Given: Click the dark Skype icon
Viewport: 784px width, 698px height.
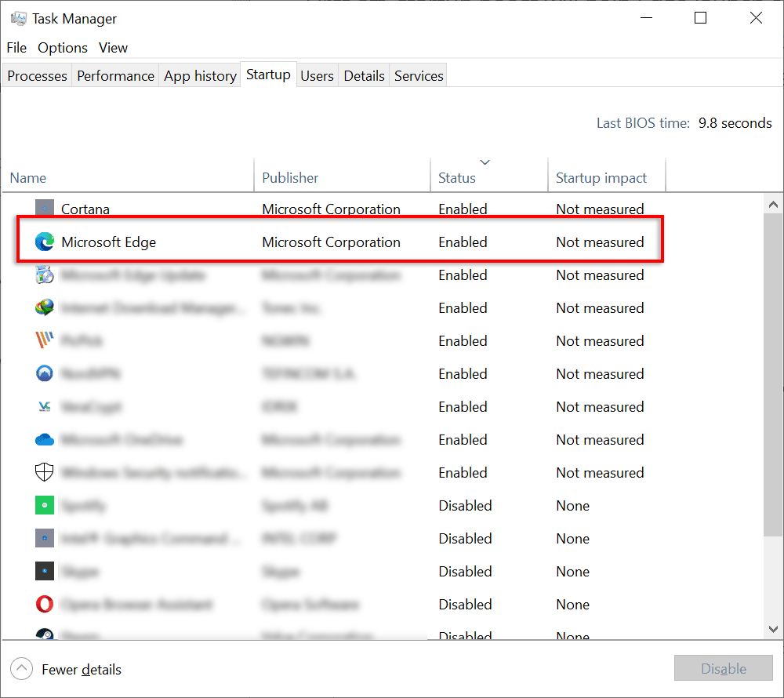Looking at the screenshot, I should point(45,571).
